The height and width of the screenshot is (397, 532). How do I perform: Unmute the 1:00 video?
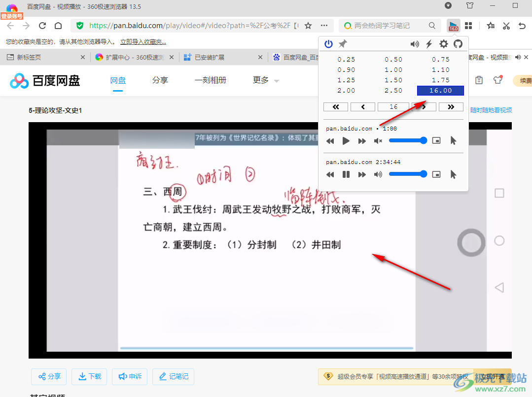click(378, 141)
